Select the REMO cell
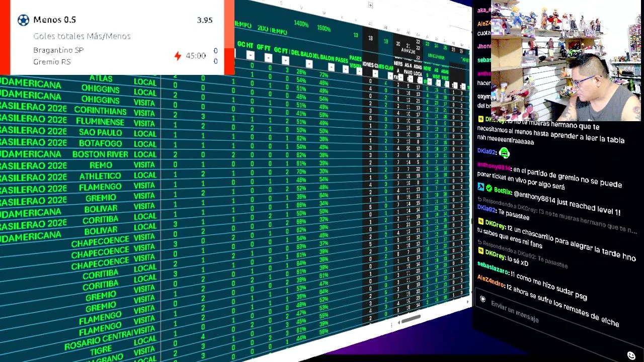Screen dimensions: 644x362 tap(101, 165)
